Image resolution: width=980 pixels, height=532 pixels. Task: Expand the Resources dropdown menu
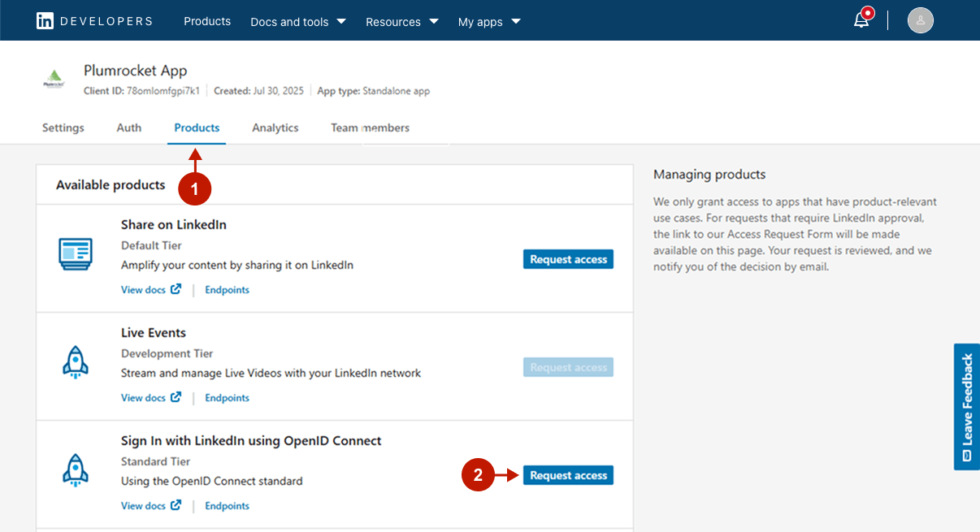401,22
